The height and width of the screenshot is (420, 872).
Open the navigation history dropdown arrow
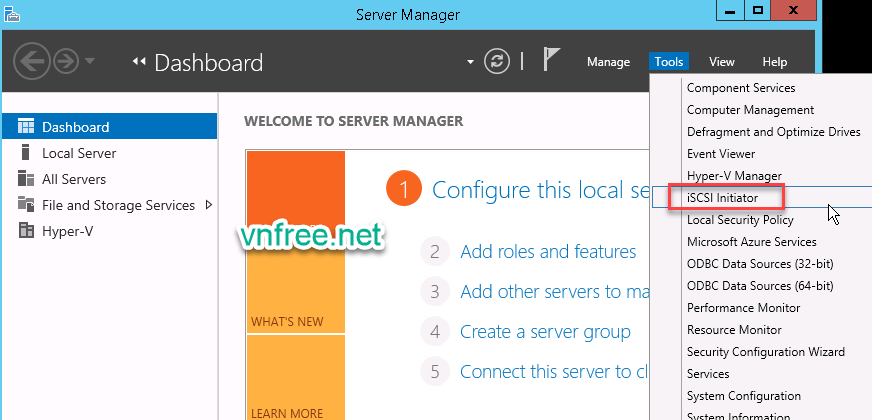pyautogui.click(x=90, y=61)
